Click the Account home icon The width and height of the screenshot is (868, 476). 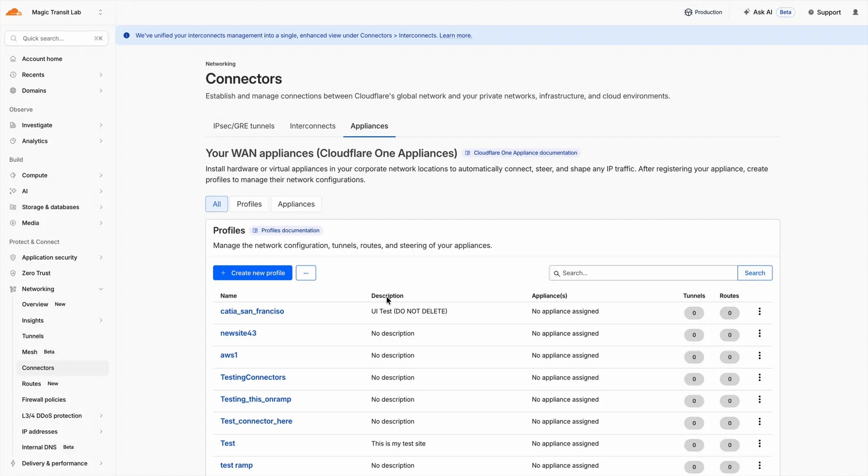(x=13, y=59)
